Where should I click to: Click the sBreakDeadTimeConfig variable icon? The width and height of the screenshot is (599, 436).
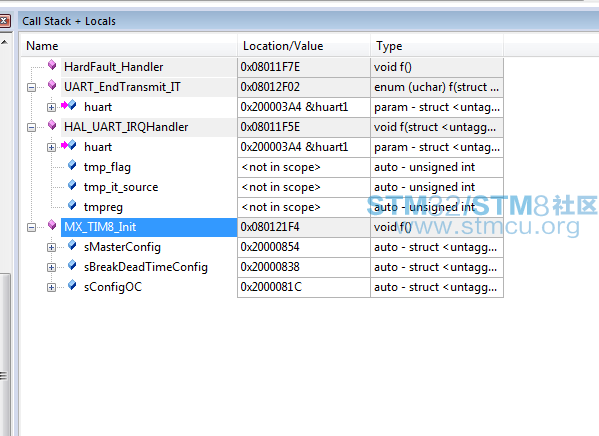click(72, 265)
